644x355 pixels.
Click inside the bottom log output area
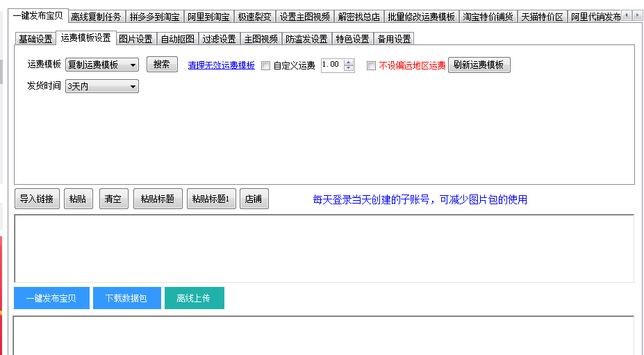[324, 336]
